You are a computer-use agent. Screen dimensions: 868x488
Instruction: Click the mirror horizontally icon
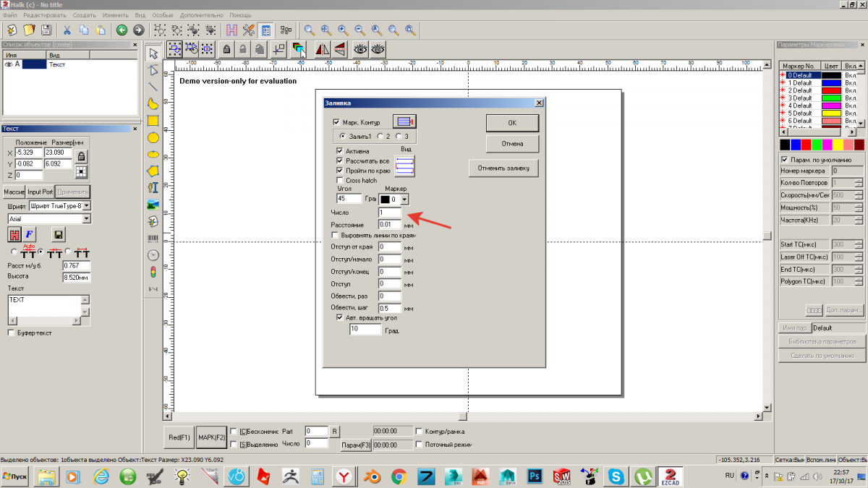tap(322, 49)
